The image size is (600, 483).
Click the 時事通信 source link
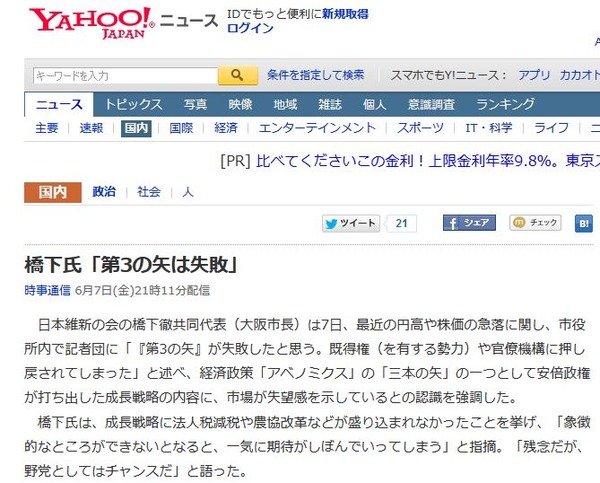(x=47, y=290)
